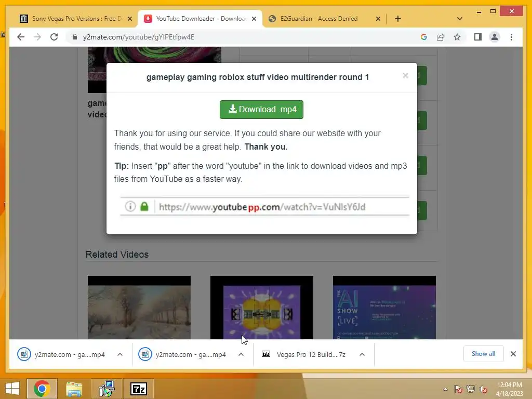Open the purple and yellow related video
This screenshot has width=532, height=399.
tap(262, 308)
